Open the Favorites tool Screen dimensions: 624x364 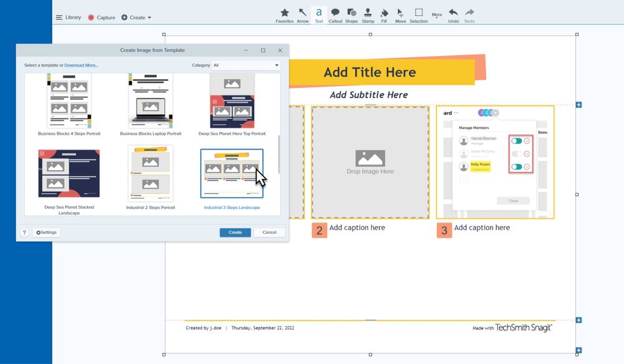click(285, 16)
